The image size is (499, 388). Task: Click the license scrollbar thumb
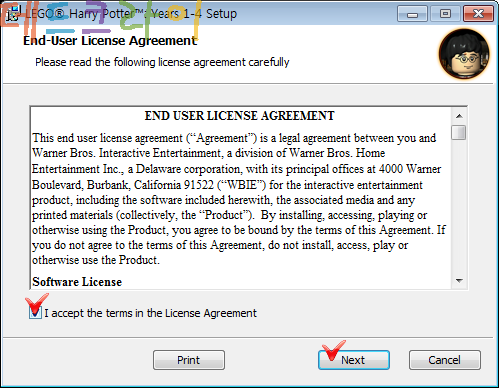(459, 132)
